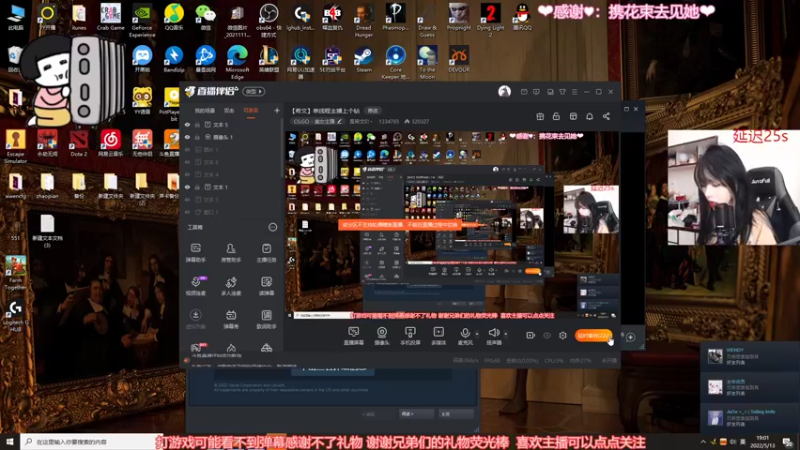Viewport: 800px width, 450px height.
Task: Open speaker device dropdown arrow
Action: pyautogui.click(x=506, y=334)
